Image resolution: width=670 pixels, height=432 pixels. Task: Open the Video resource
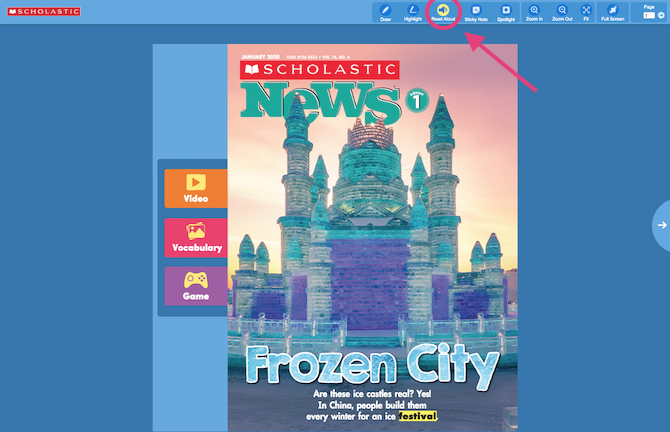(x=196, y=189)
